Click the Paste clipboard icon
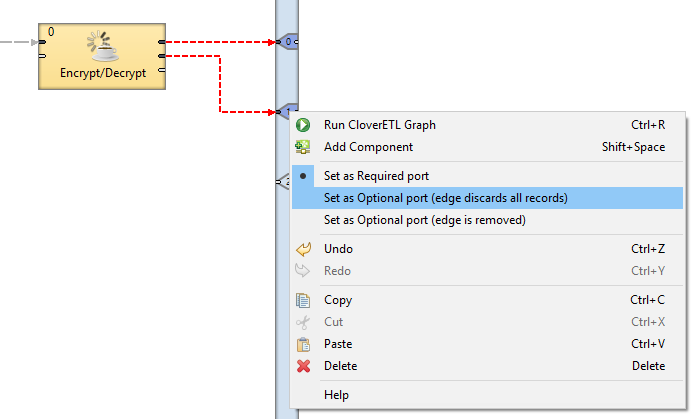 click(x=303, y=344)
